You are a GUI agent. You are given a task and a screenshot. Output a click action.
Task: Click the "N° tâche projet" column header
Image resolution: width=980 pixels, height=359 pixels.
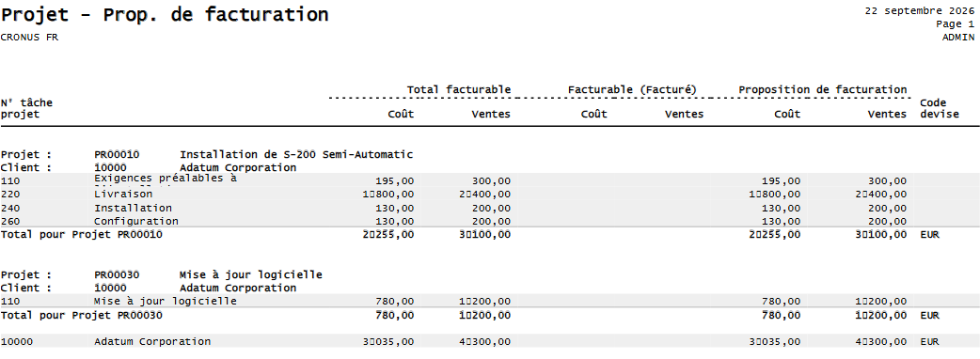pos(27,109)
